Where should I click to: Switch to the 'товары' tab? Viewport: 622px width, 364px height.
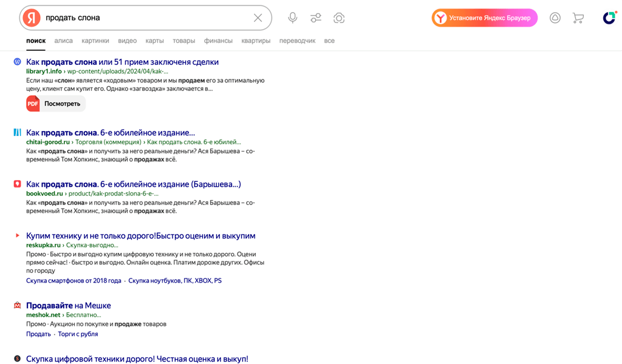pos(183,41)
